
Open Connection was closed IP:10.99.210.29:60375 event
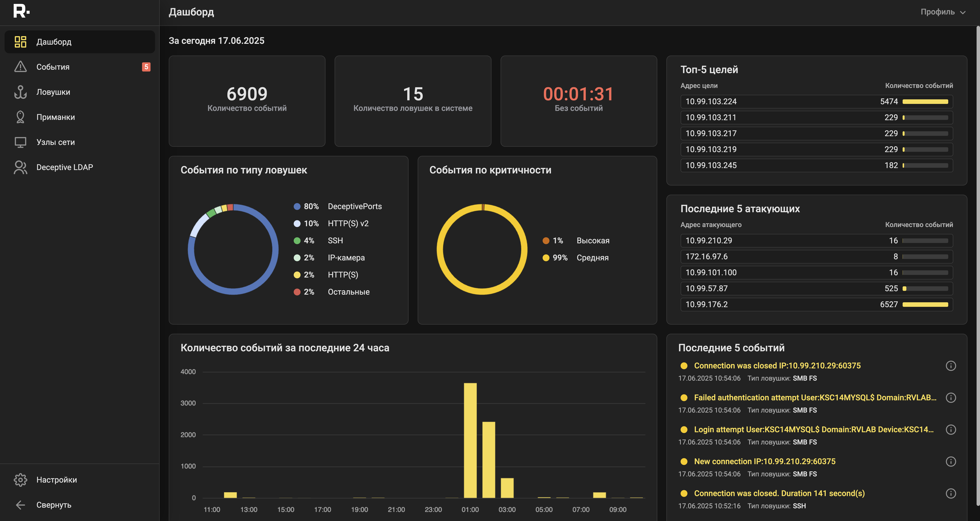[x=777, y=366]
